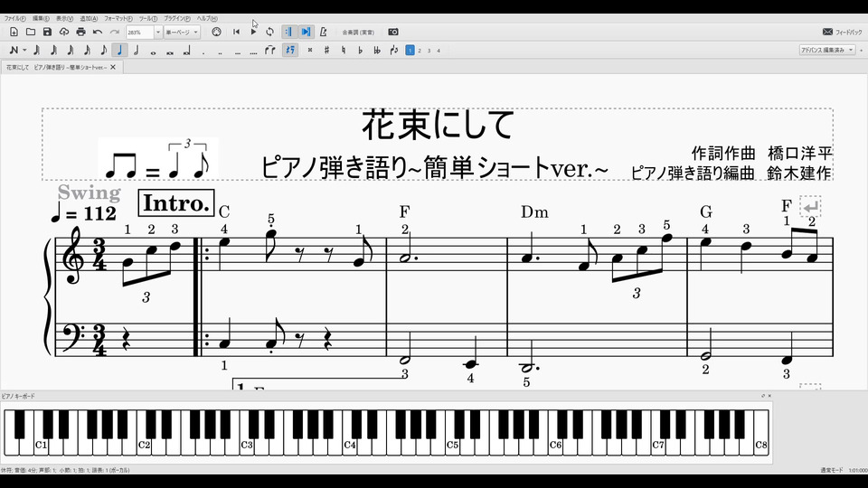Close the 花束にして score tab
This screenshot has width=868, height=488.
[113, 67]
